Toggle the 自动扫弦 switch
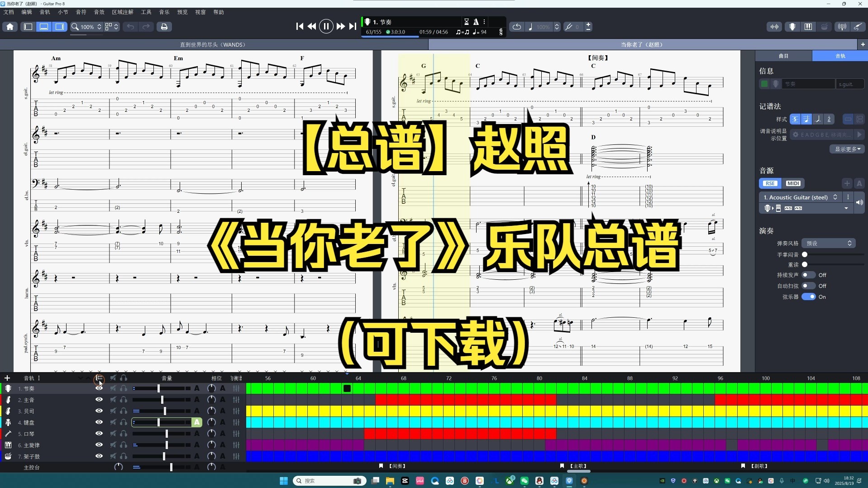Image resolution: width=868 pixels, height=488 pixels. [808, 286]
